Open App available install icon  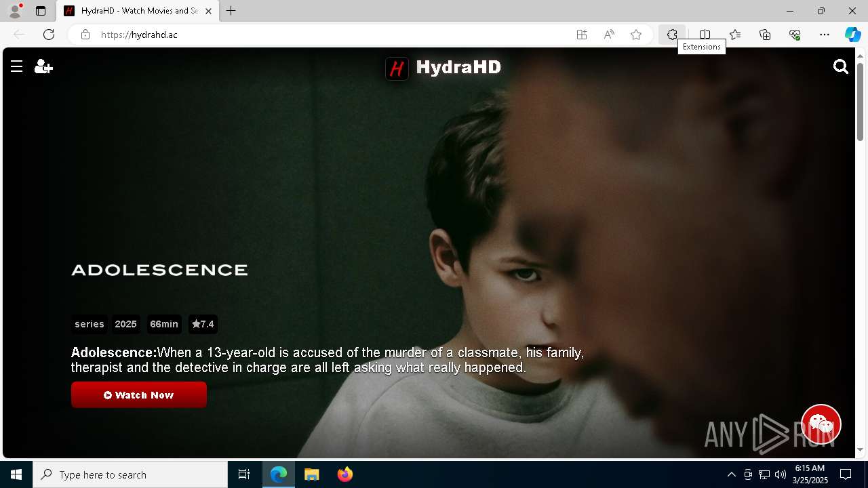click(582, 35)
